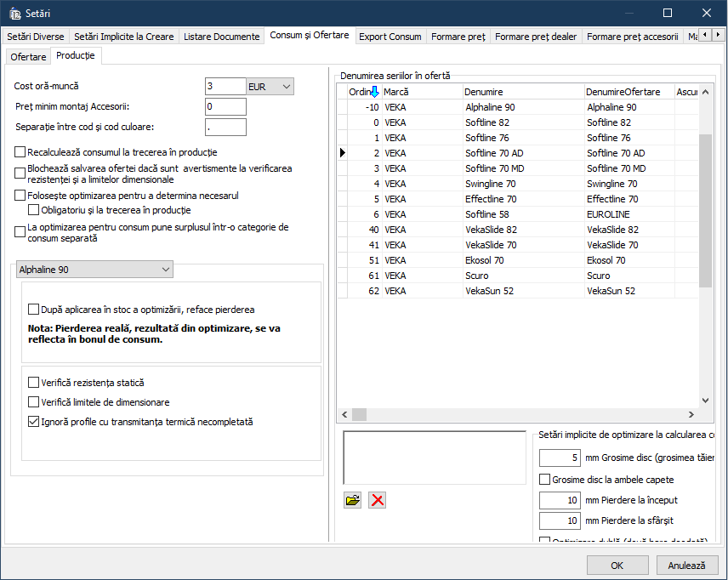Viewport: 728px width, 580px height.
Task: Open the Ofertare sub-tab
Action: click(x=28, y=56)
